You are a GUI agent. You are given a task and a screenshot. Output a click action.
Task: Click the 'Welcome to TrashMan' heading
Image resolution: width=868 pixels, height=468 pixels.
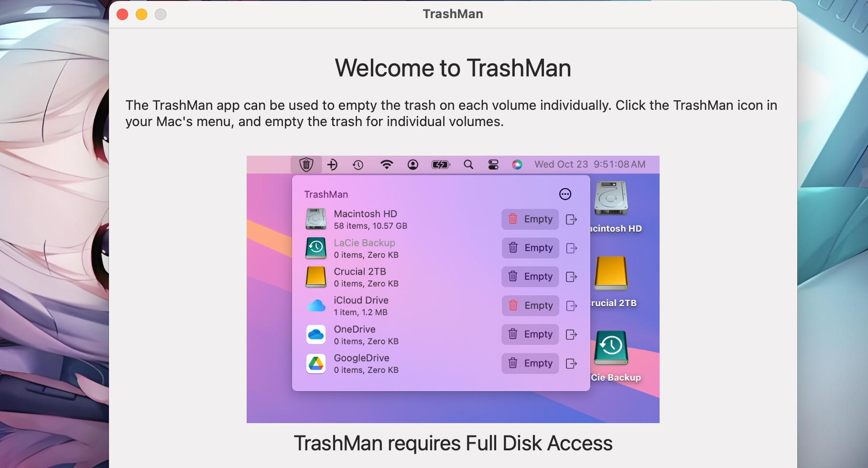[x=453, y=68]
